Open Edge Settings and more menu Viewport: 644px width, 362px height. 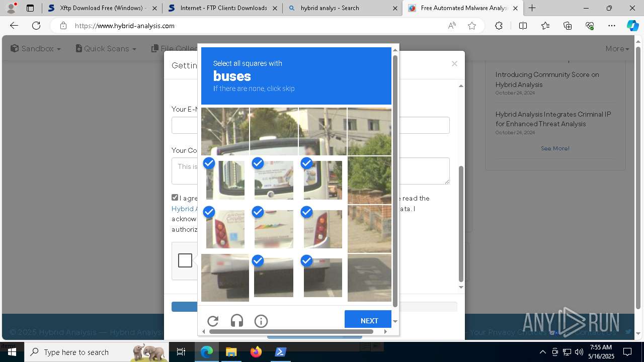pos(612,26)
